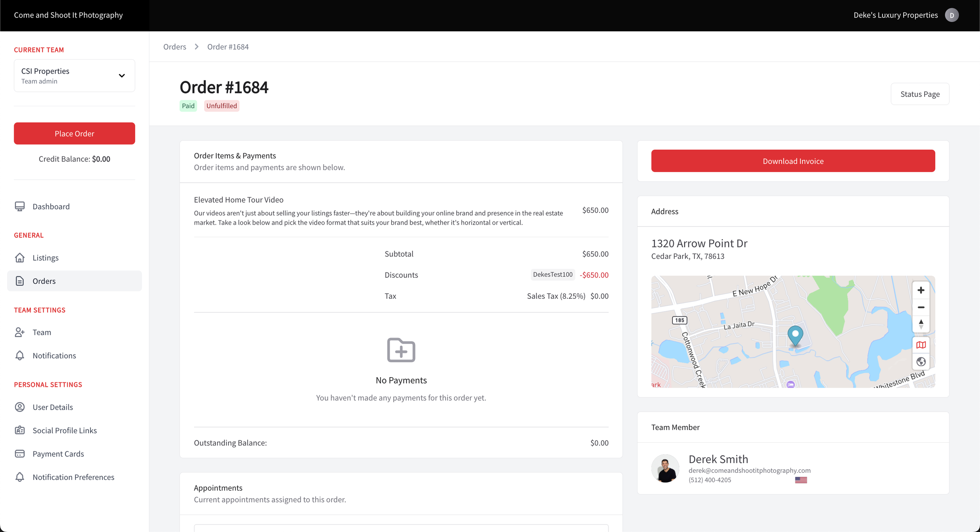Click the No Payments folder icon
The image size is (980, 532).
click(x=401, y=350)
